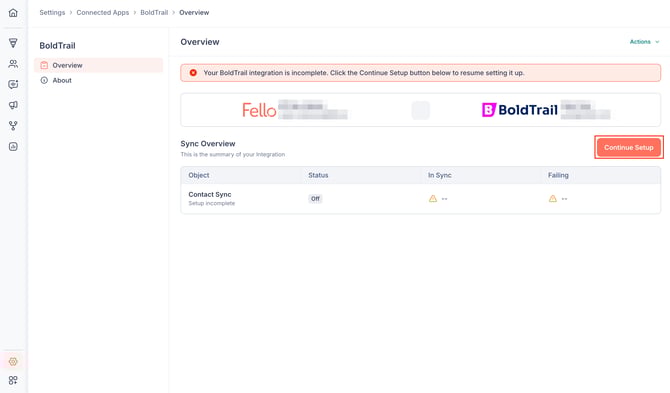This screenshot has height=393, width=670.
Task: Click the warning triangle in the Failing column
Action: click(552, 199)
